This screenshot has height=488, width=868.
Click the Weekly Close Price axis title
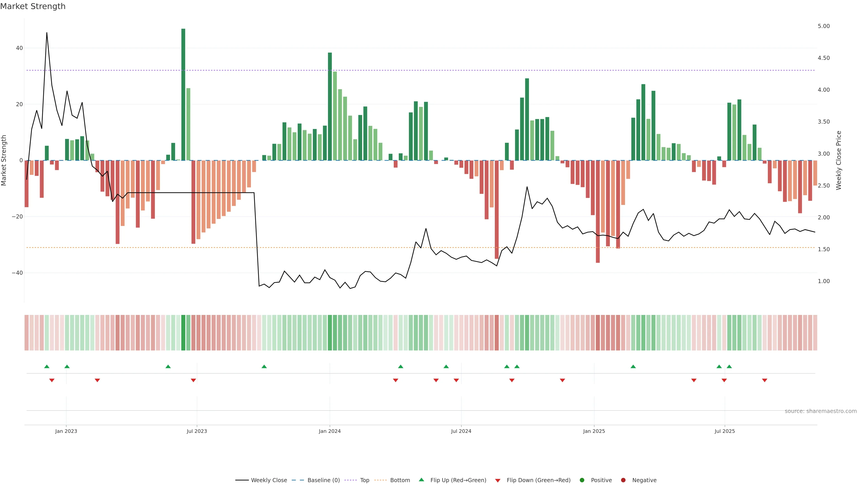click(x=839, y=160)
